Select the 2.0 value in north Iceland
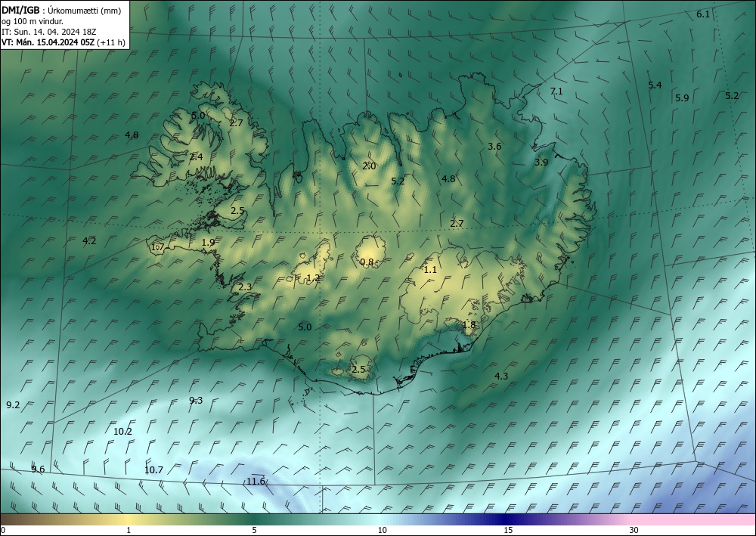Image resolution: width=756 pixels, height=536 pixels. [x=370, y=166]
